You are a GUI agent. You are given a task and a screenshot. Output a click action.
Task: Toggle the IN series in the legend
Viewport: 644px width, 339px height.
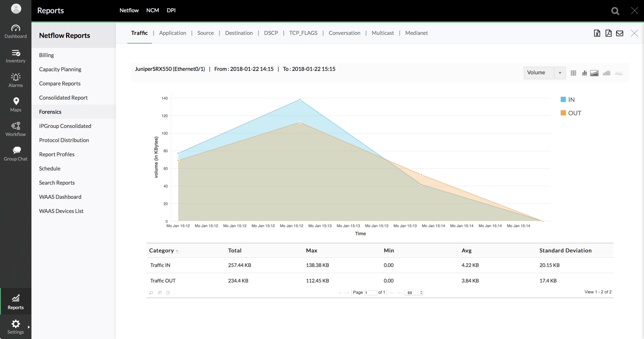(x=568, y=99)
